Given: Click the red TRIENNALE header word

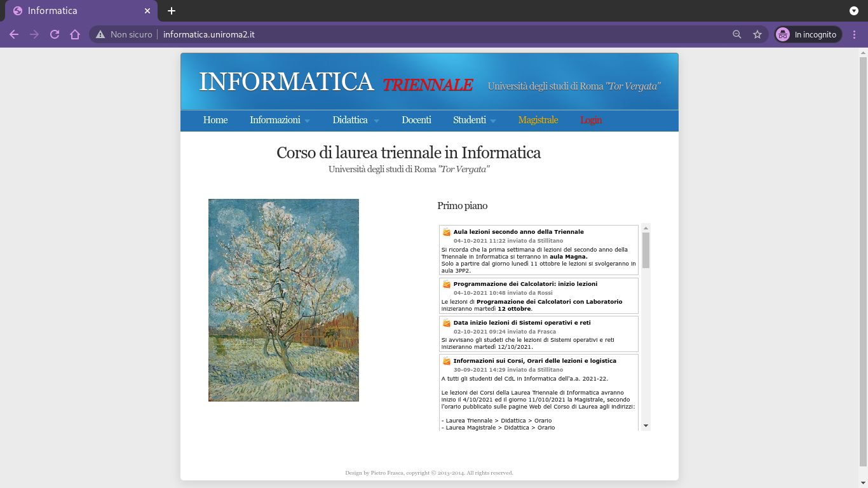Looking at the screenshot, I should point(428,85).
